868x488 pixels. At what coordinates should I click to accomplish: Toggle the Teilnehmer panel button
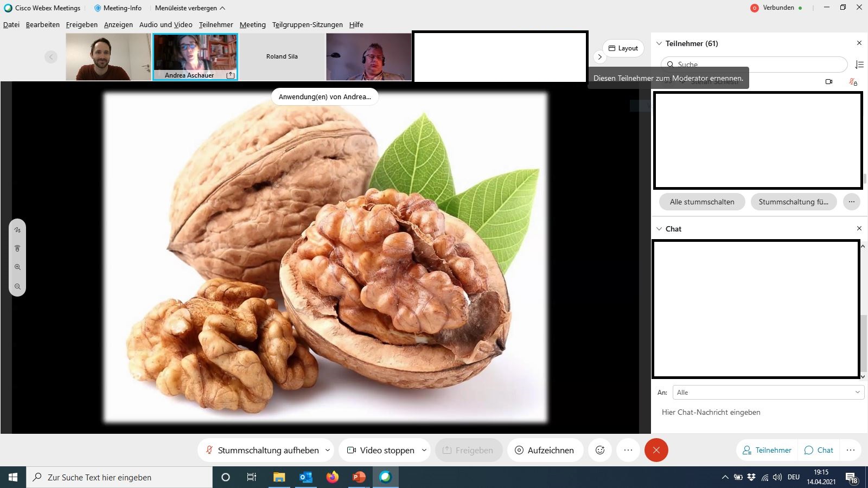[x=767, y=450]
